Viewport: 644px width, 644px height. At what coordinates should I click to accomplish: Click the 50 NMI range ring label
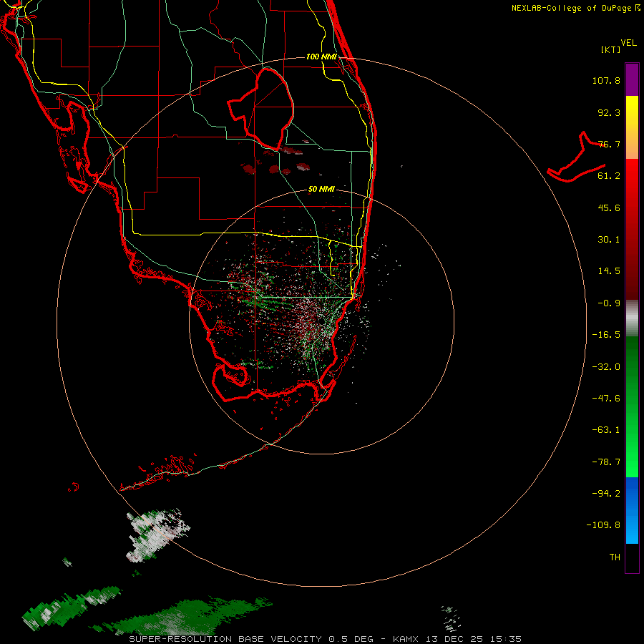[x=321, y=189]
